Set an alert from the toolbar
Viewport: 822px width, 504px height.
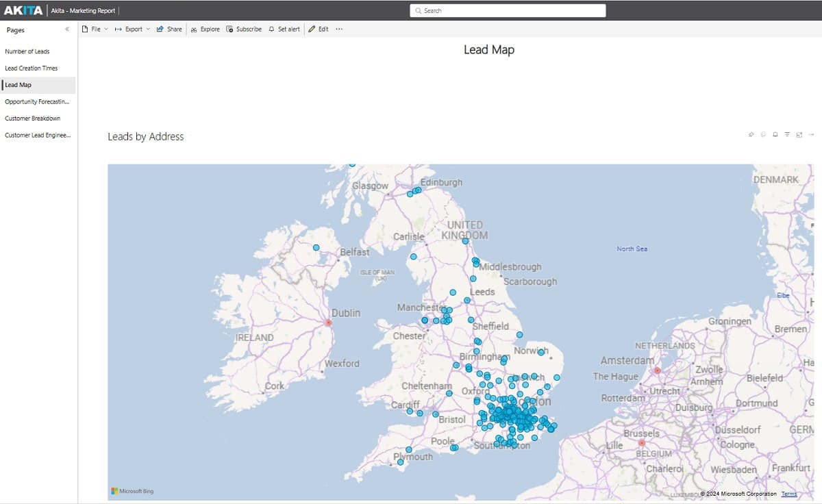284,29
